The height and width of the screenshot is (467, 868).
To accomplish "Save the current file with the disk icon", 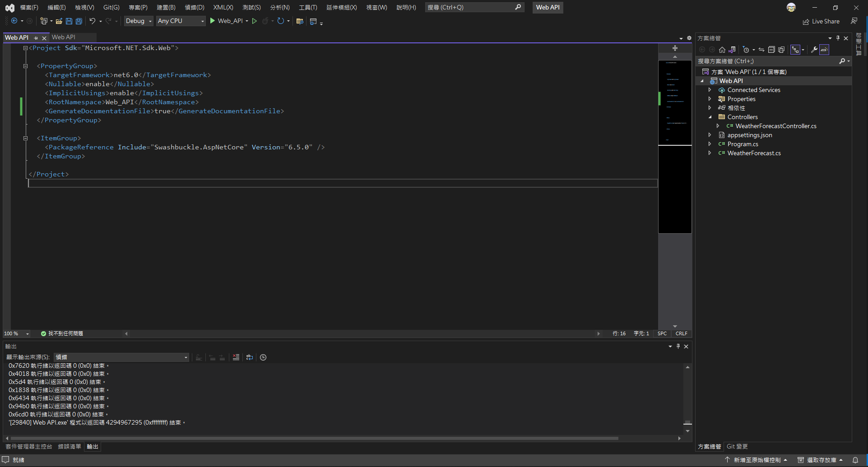I will point(69,21).
